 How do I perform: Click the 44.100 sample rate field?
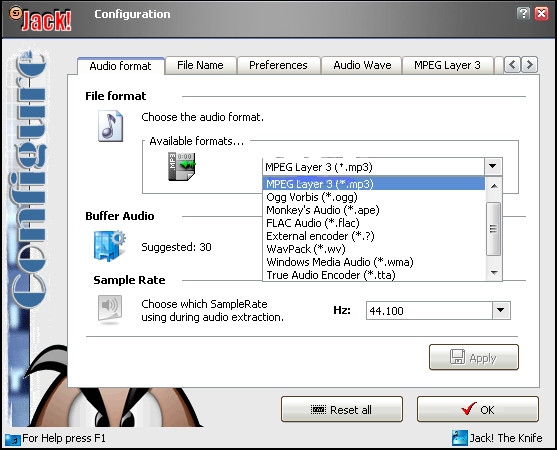pos(429,310)
